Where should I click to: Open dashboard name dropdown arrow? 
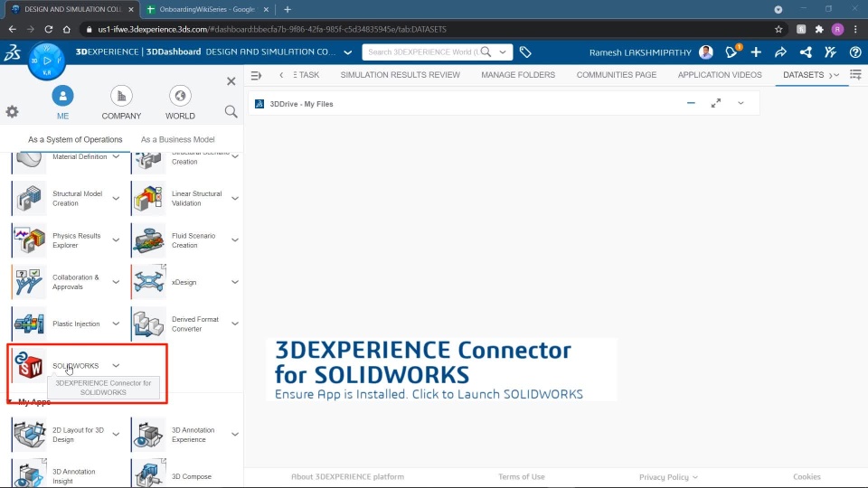pyautogui.click(x=347, y=52)
